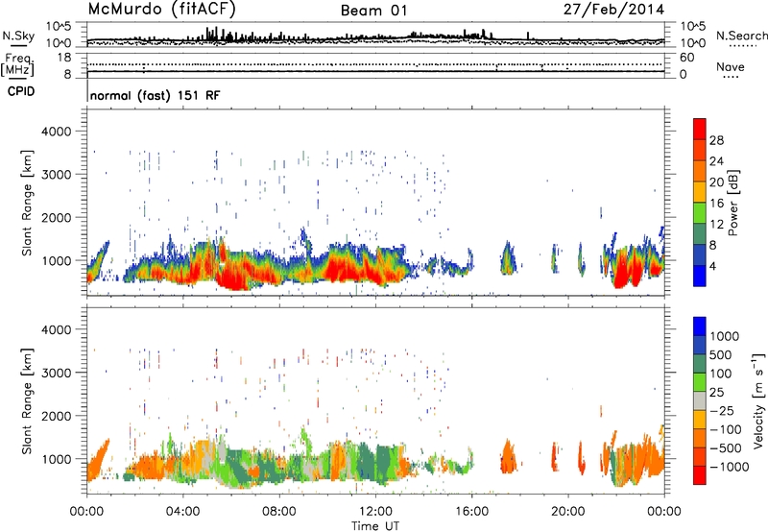
Task: Click the 'Nave' legend label
Action: [731, 67]
